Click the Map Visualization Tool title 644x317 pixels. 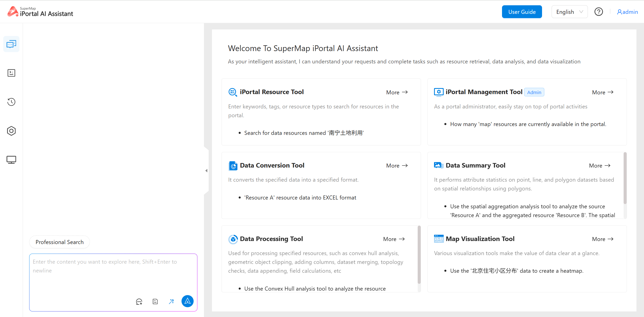[x=480, y=239]
